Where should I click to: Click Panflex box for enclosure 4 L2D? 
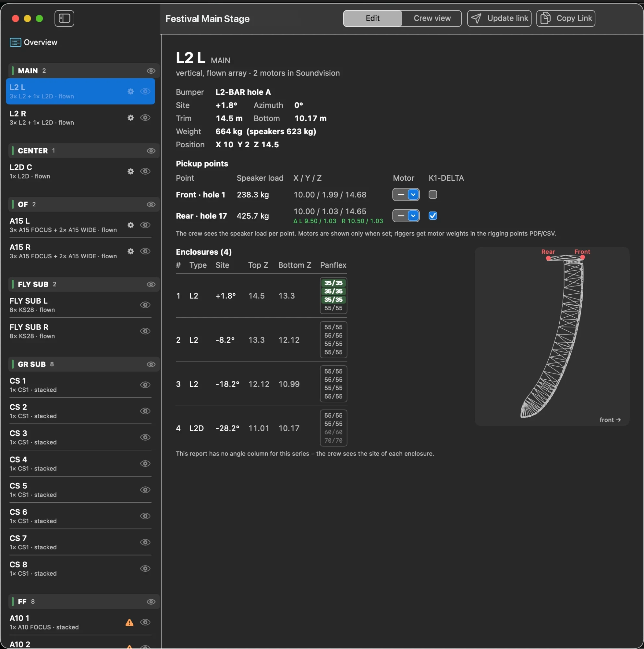(x=334, y=428)
